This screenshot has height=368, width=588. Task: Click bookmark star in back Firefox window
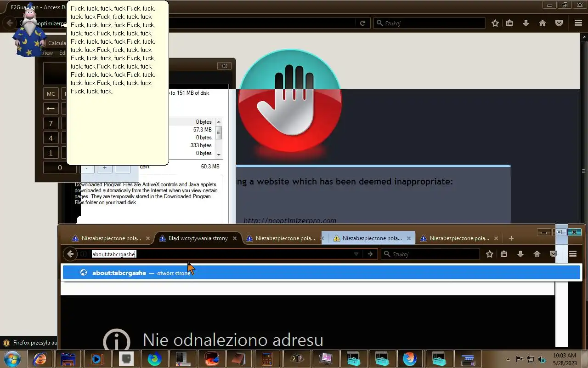495,23
